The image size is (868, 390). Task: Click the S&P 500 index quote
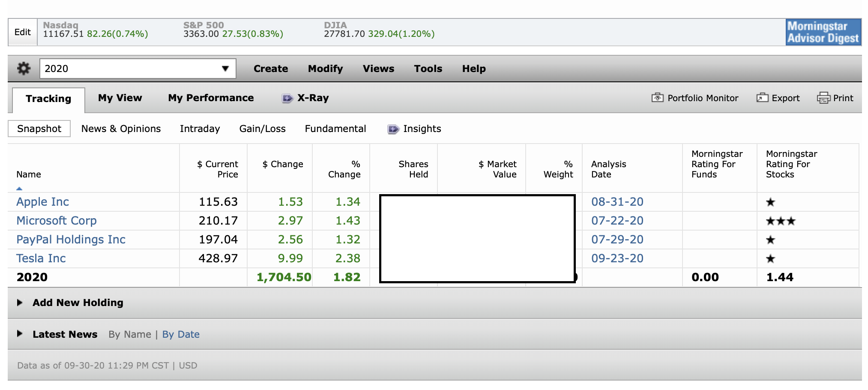coord(233,30)
